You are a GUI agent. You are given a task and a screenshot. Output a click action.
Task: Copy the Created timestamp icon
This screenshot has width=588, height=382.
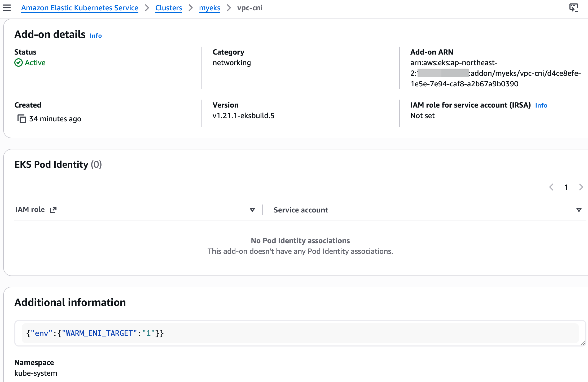coord(21,119)
